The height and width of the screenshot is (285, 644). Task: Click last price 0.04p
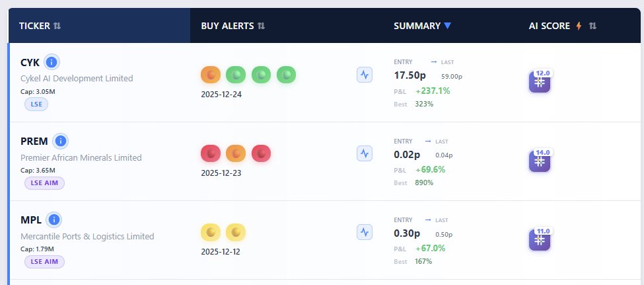444,155
